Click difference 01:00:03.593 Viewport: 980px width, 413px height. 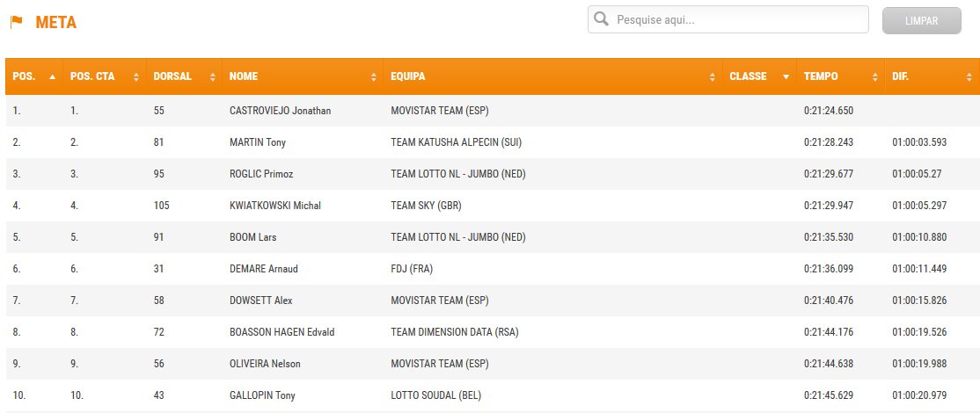(919, 142)
